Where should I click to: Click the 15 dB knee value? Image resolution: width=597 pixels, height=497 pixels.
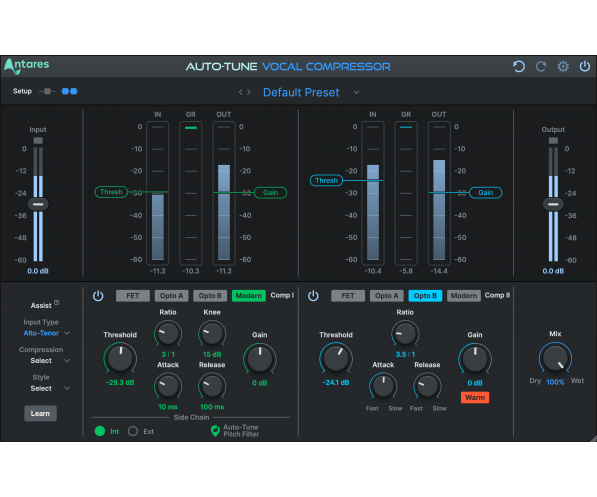(x=212, y=354)
